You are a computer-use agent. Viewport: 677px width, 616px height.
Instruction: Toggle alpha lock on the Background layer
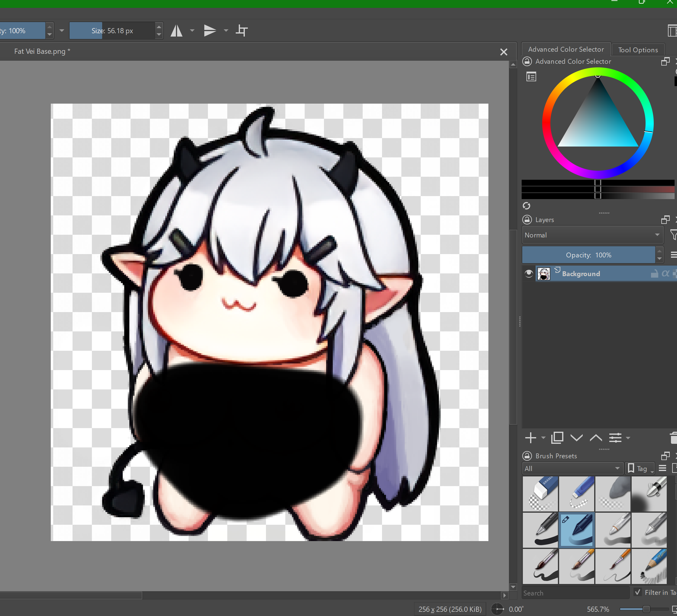(x=665, y=274)
